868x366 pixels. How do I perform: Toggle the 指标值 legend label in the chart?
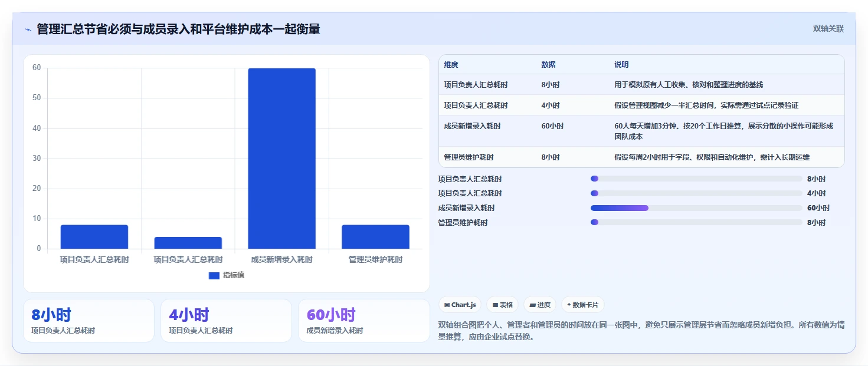[x=234, y=275]
